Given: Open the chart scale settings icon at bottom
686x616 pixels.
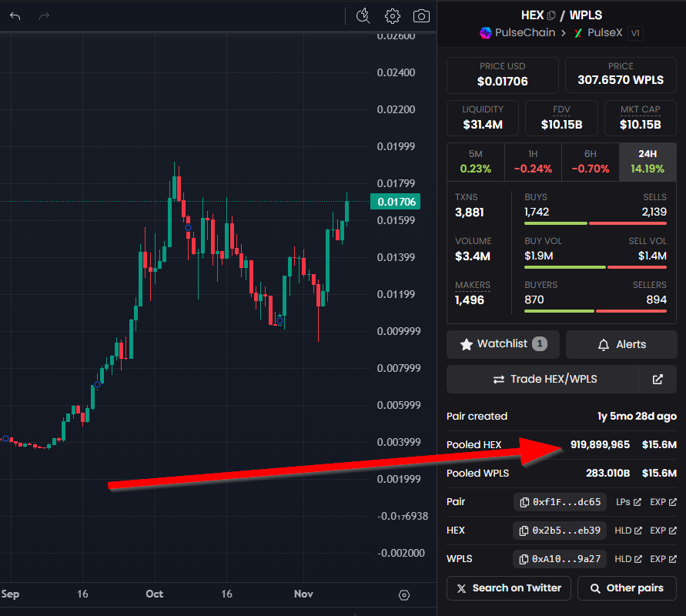Looking at the screenshot, I should point(403,595).
